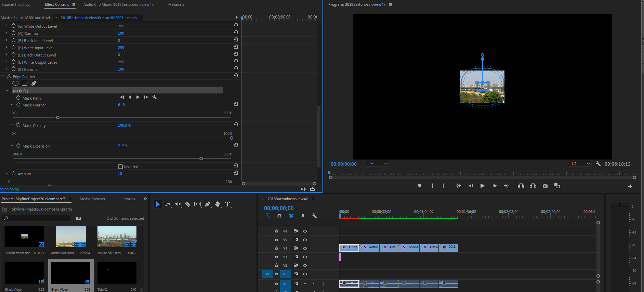This screenshot has height=292, width=644.
Task: Reset Mask Expansion parameter
Action: [236, 145]
